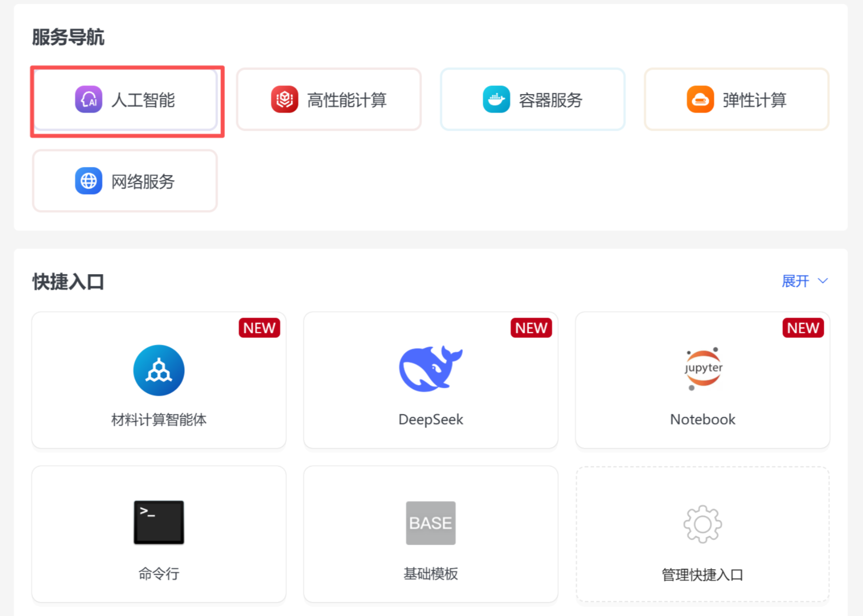The image size is (863, 616).
Task: Click the orange cloud icon for 弹性计算
Action: pyautogui.click(x=700, y=100)
